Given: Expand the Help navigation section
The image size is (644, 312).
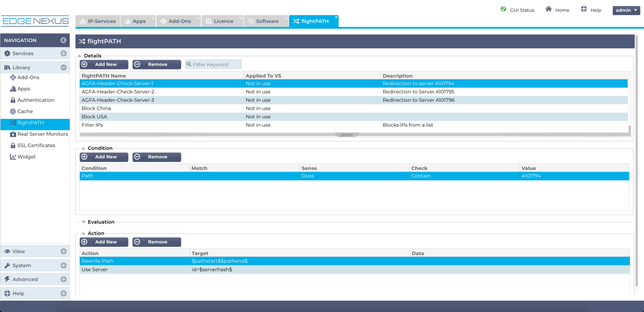Looking at the screenshot, I should (64, 293).
